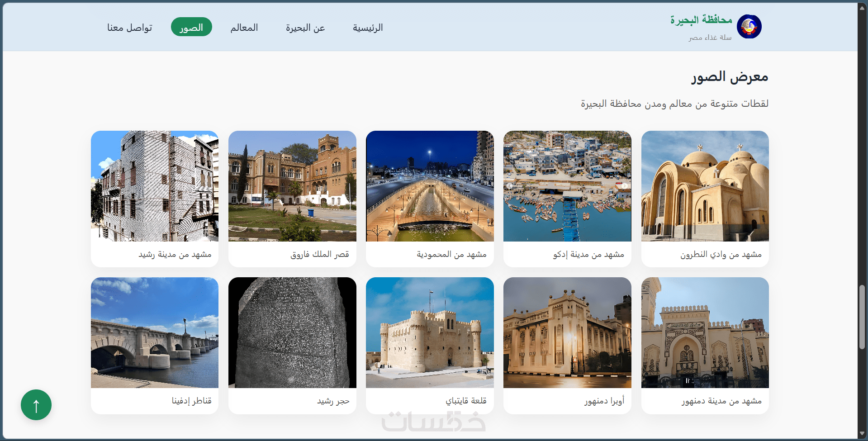Open the Edfina barrages bridge photo
This screenshot has height=441, width=868.
[x=155, y=332]
